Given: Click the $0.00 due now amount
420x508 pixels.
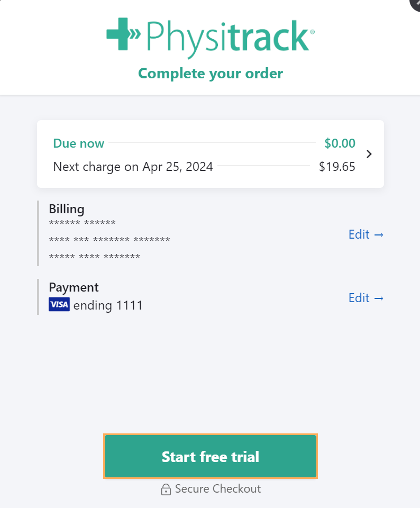Looking at the screenshot, I should [x=340, y=143].
